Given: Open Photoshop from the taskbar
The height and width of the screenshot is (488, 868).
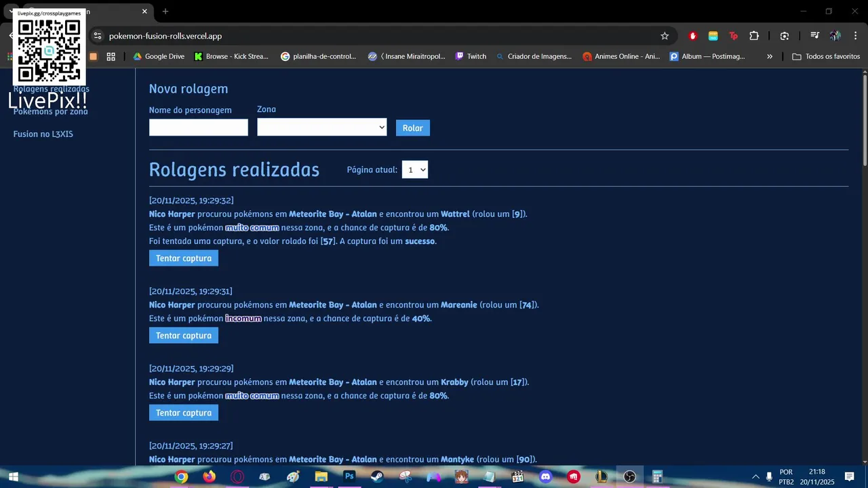Looking at the screenshot, I should pos(349,476).
